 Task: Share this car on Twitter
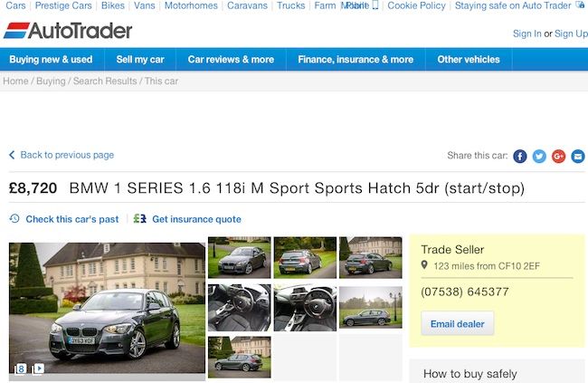(539, 156)
